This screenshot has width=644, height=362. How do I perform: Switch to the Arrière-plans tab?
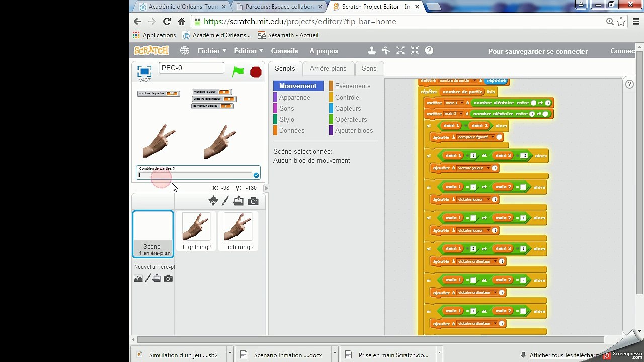[328, 68]
